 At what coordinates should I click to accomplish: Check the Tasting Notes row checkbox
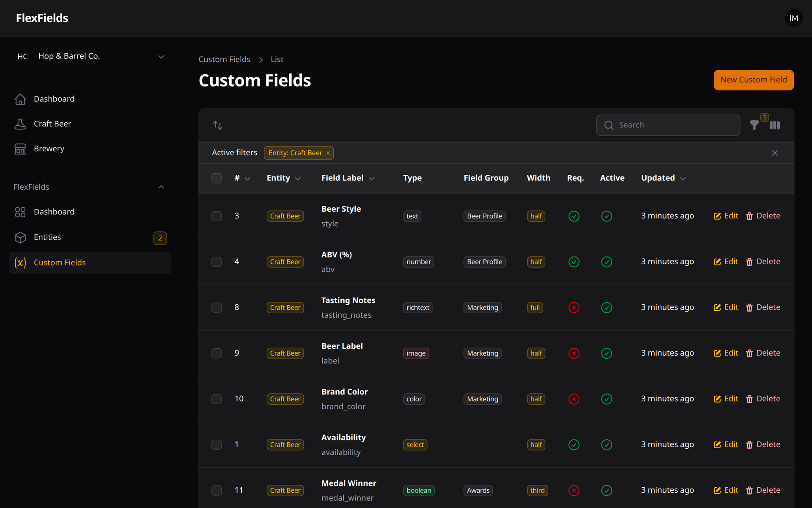[217, 308]
